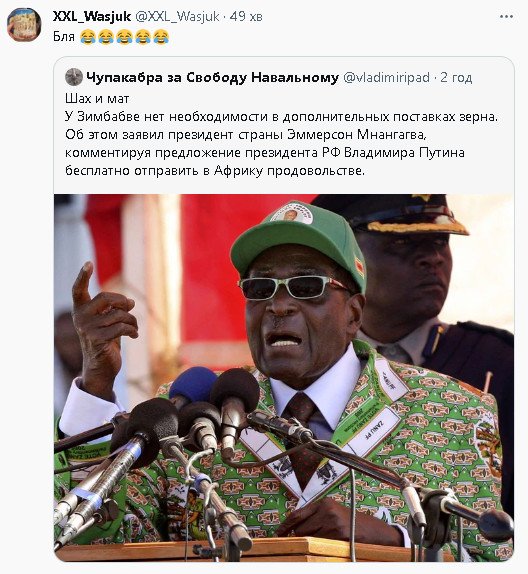This screenshot has width=528, height=574.
Task: Open the quoted tweet's 2 год timestamp
Action: pos(456,77)
